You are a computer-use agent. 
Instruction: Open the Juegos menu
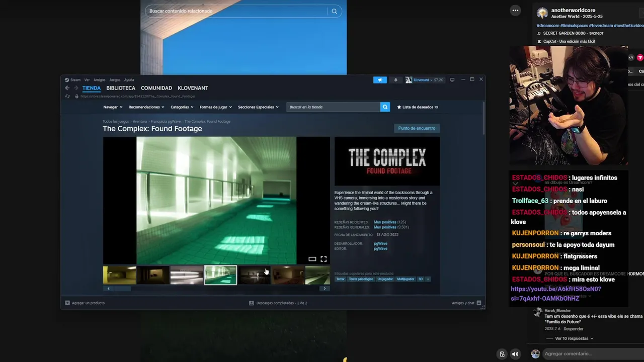[x=115, y=79]
